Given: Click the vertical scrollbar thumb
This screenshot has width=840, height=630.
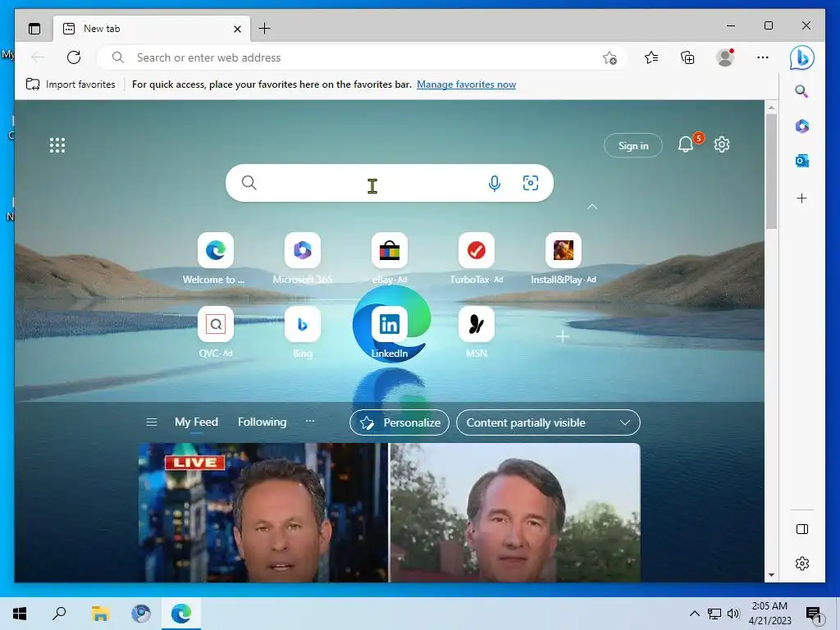Looking at the screenshot, I should click(771, 171).
